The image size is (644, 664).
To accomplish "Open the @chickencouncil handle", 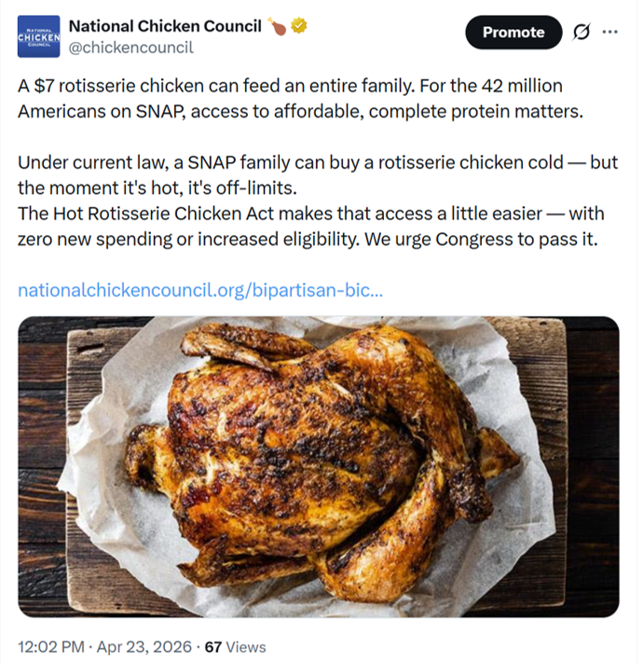I will click(x=130, y=48).
